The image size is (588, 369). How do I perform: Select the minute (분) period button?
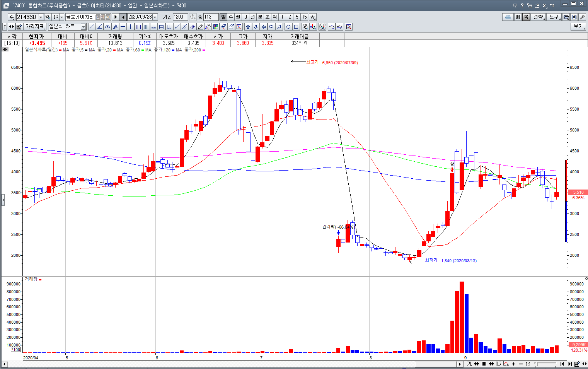[260, 17]
